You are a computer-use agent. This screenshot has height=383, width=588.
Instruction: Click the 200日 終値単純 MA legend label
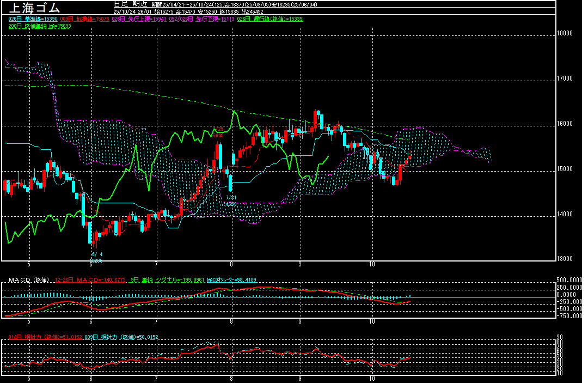40,26
